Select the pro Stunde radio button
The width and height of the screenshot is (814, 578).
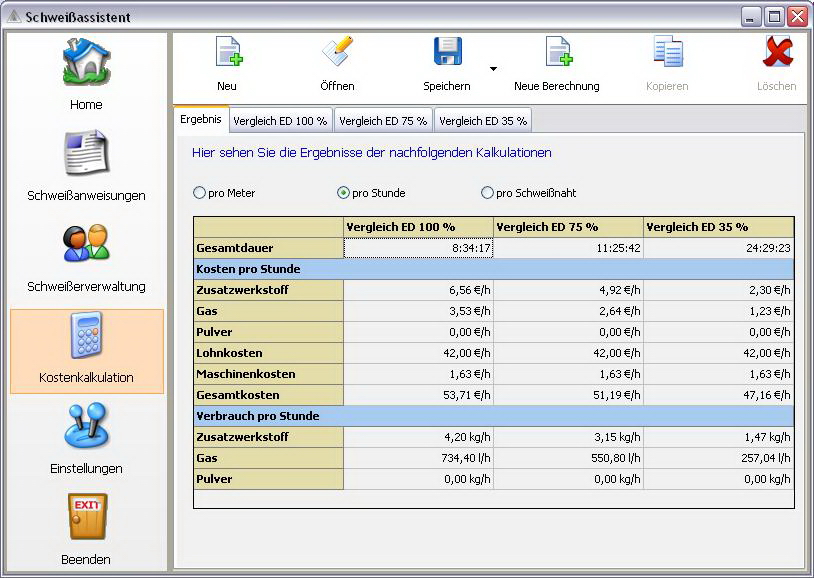344,193
